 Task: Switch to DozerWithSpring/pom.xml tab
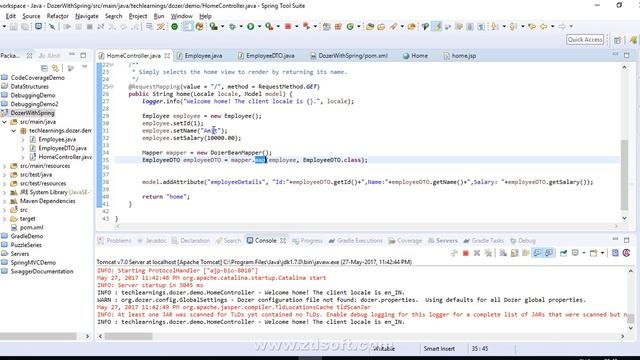pyautogui.click(x=349, y=56)
